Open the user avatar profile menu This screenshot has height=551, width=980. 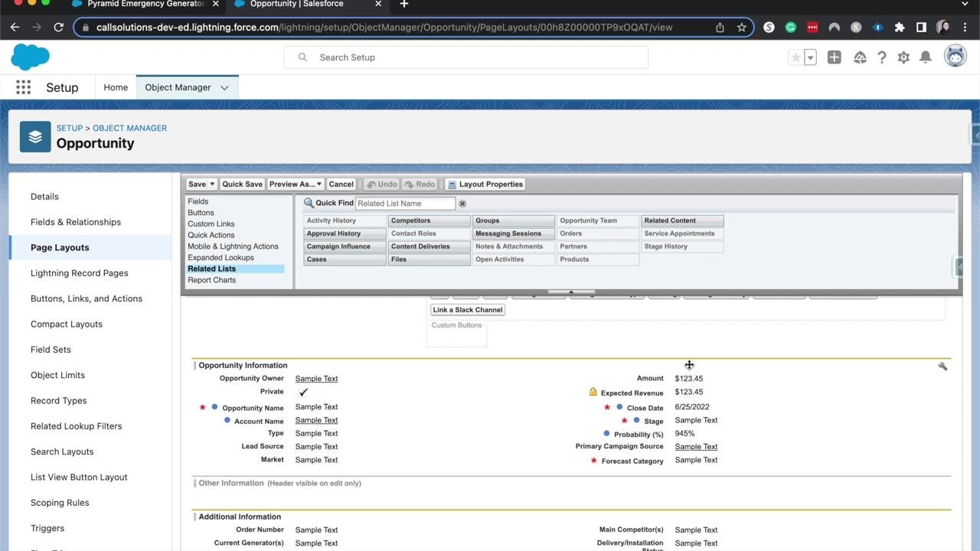tap(955, 56)
